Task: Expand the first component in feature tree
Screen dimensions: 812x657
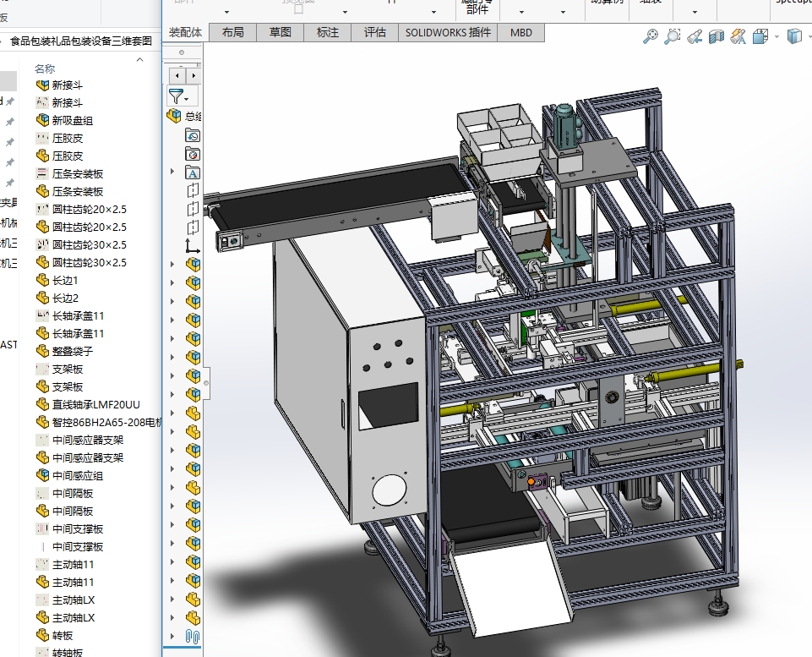Action: 173,265
